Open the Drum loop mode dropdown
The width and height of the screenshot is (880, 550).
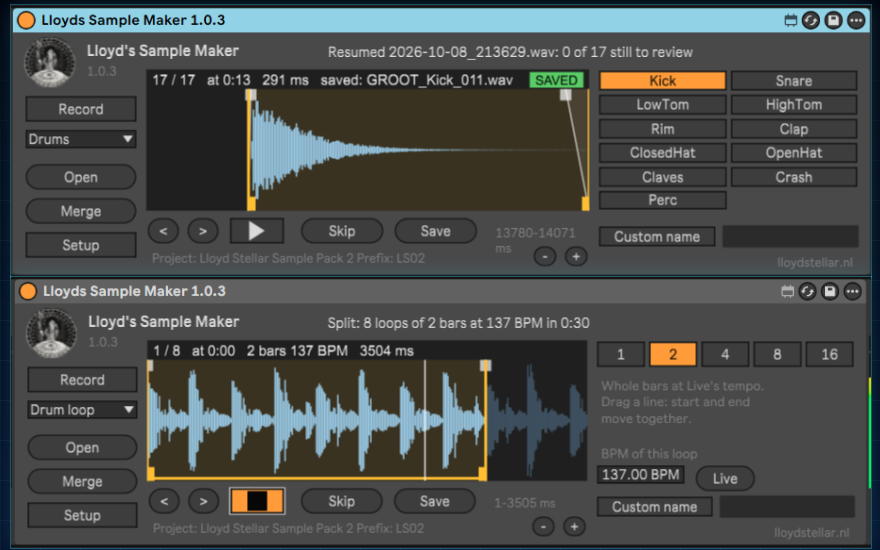82,410
